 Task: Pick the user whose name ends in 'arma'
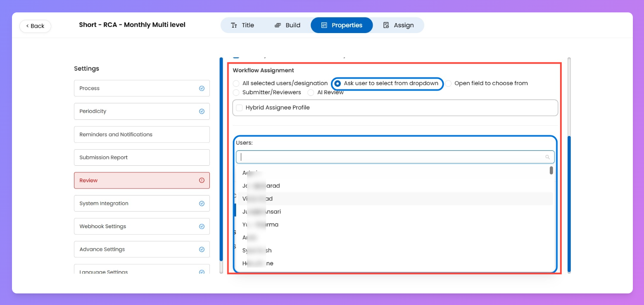click(x=395, y=224)
